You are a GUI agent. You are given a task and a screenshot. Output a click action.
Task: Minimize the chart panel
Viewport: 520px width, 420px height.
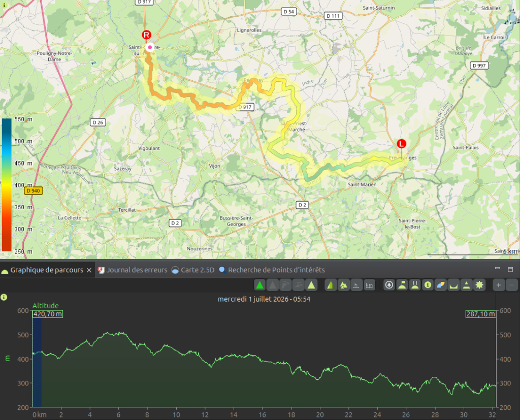(x=498, y=268)
